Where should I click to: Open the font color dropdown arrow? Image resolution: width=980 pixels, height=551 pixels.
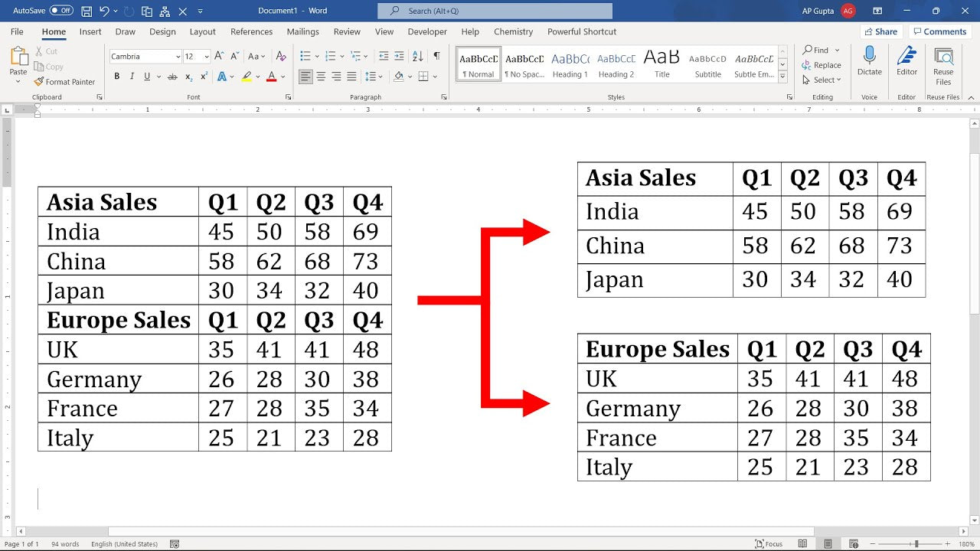(x=283, y=77)
